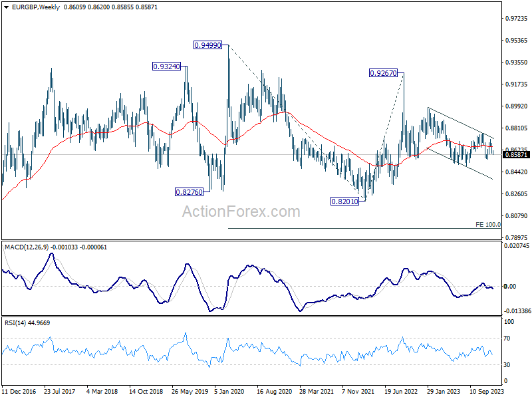
Task: Click the current price tag 0.85871
Action: click(517, 155)
